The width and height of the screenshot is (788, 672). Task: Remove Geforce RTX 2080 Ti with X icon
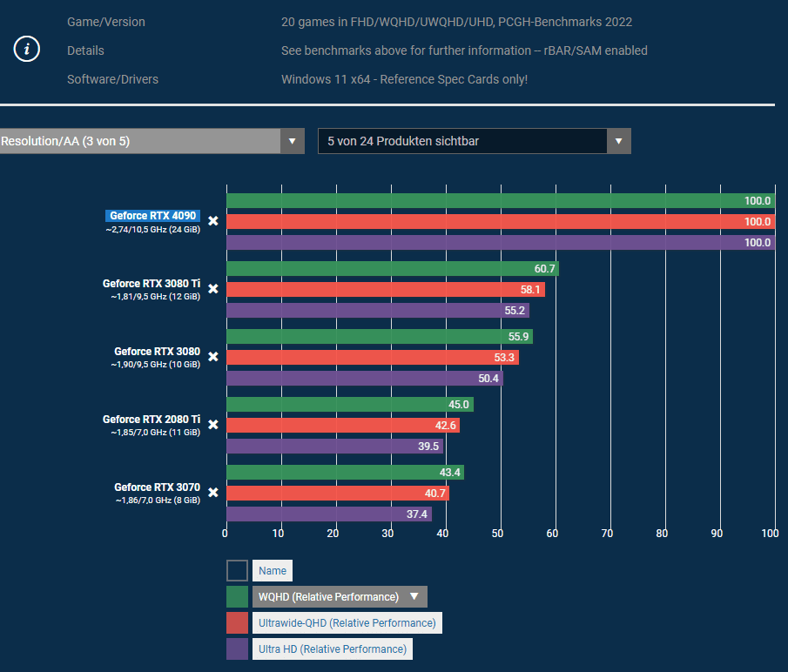coord(213,425)
